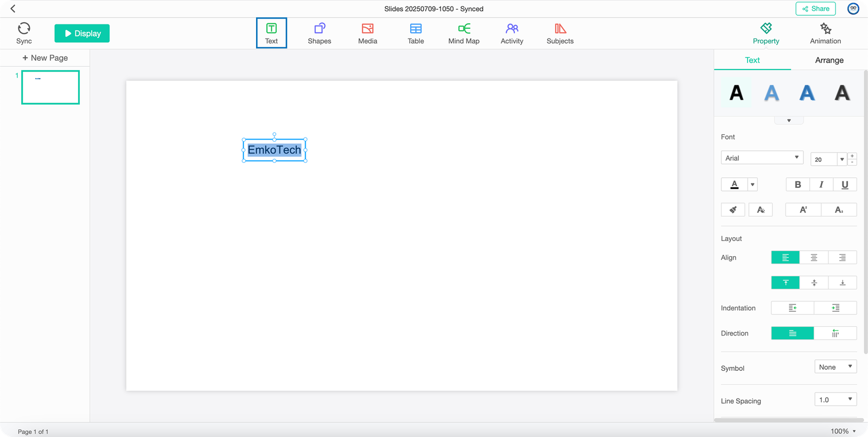Viewport: 868px width, 437px height.
Task: Open the Subjects library icon
Action: (x=560, y=29)
